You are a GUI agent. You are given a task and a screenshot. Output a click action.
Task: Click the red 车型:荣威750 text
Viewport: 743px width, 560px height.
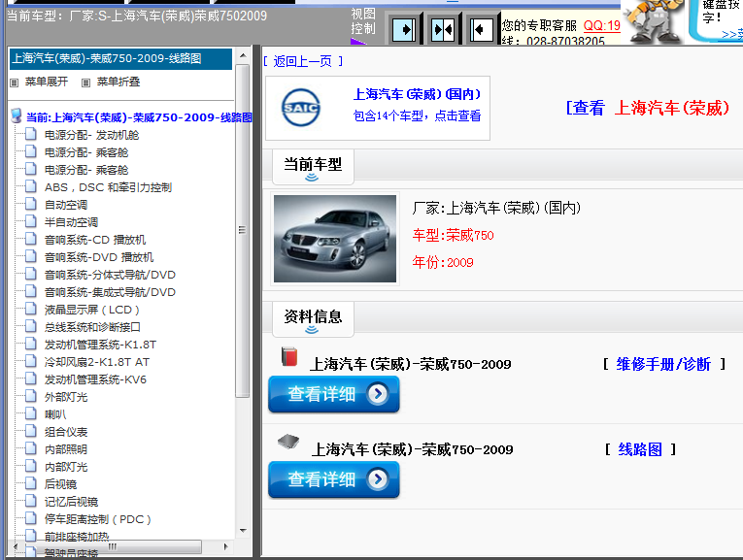click(453, 235)
